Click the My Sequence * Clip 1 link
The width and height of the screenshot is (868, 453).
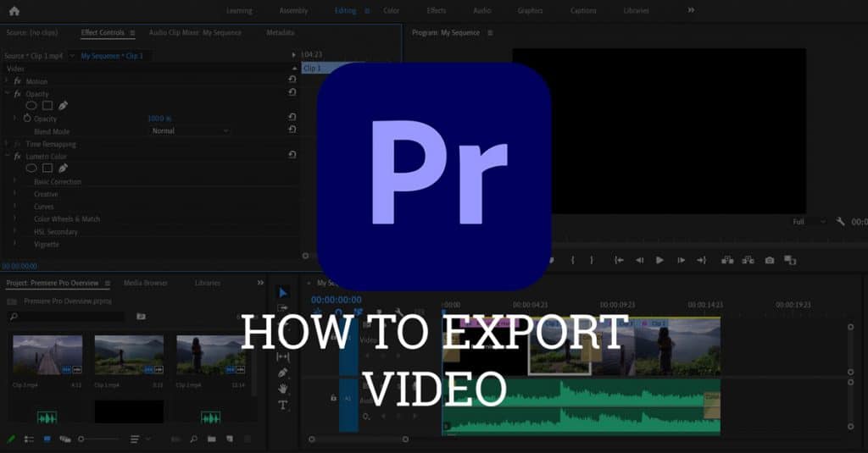pyautogui.click(x=112, y=56)
